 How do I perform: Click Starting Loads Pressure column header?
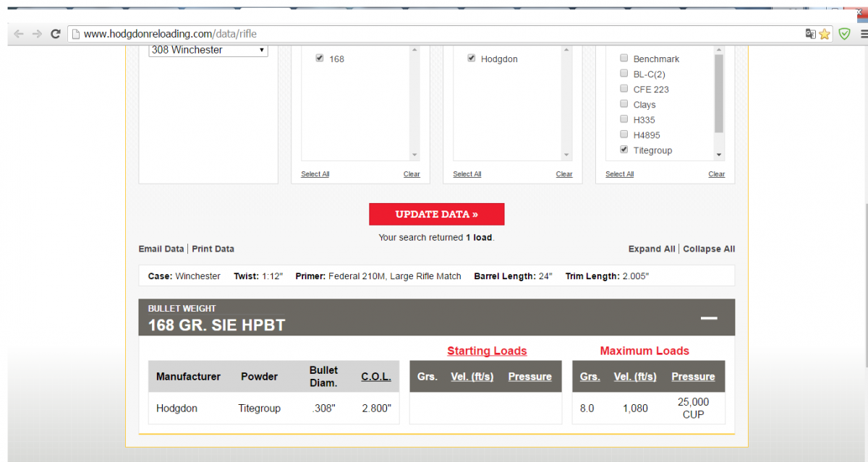click(x=530, y=377)
